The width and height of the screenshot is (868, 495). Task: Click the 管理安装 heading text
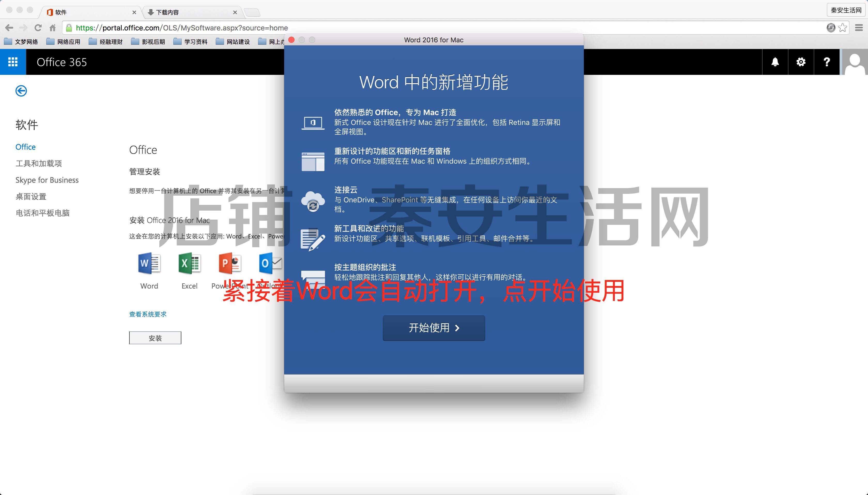coord(145,172)
